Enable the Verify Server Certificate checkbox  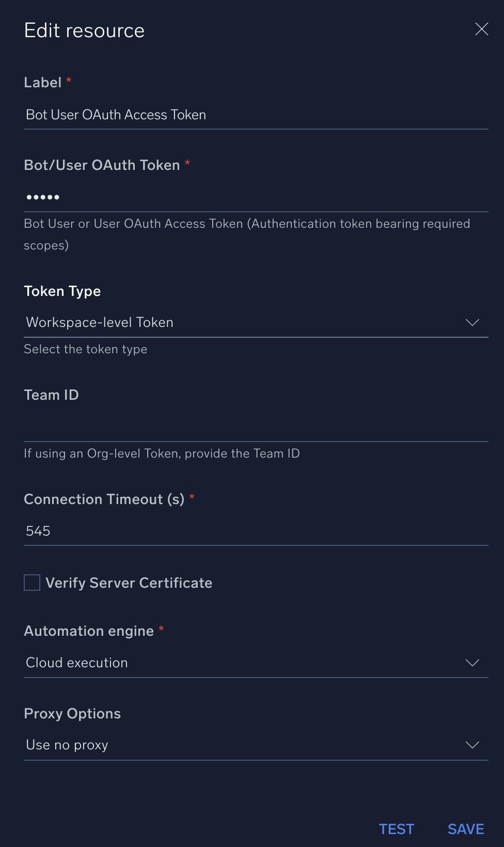pos(32,583)
